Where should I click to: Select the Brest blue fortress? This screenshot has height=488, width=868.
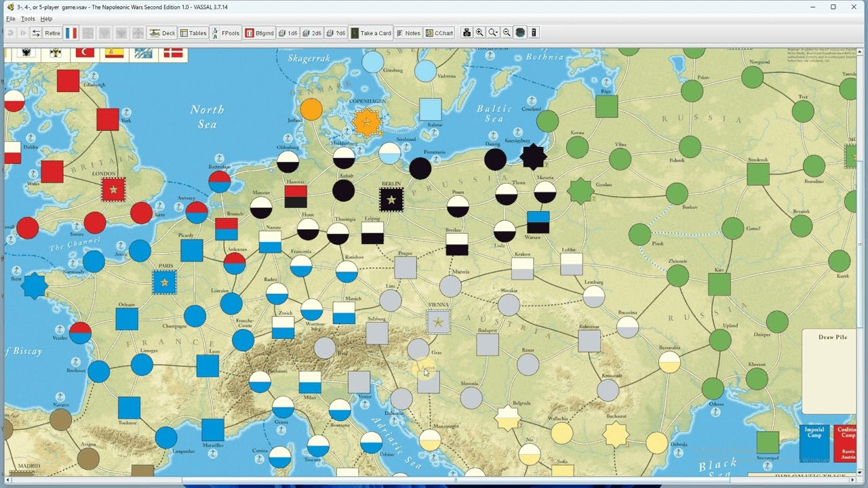click(x=34, y=286)
